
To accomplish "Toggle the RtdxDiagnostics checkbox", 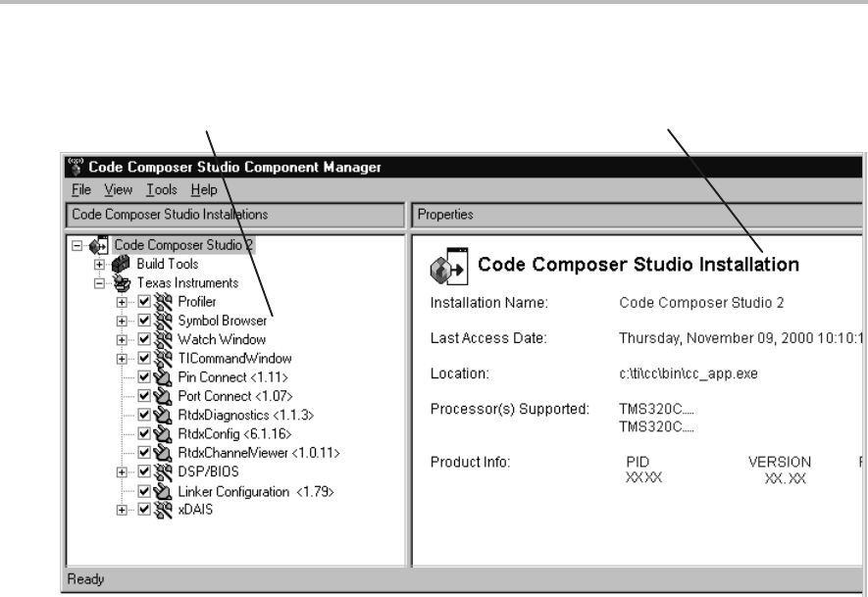I will (144, 415).
